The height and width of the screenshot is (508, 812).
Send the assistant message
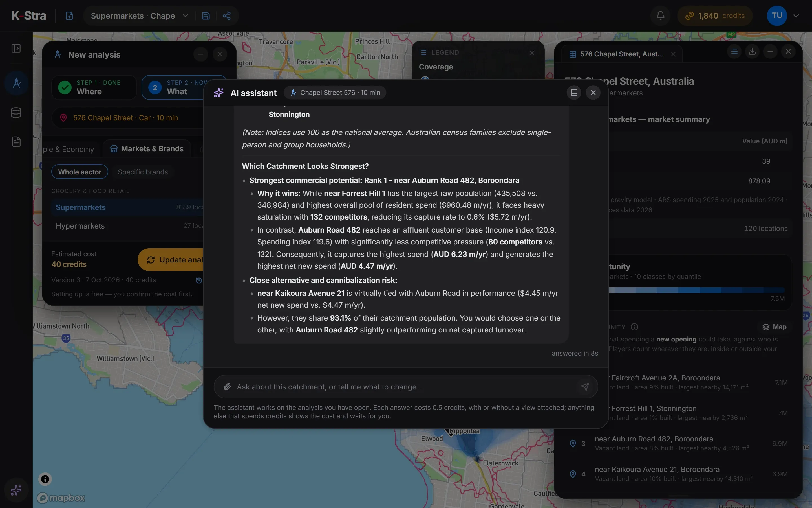tap(585, 387)
